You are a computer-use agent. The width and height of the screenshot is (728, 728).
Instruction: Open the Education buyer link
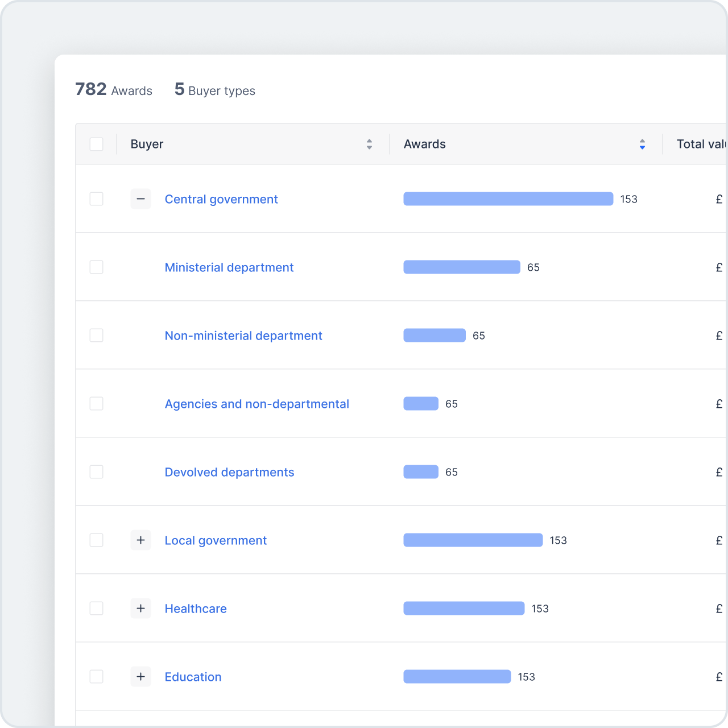193,677
